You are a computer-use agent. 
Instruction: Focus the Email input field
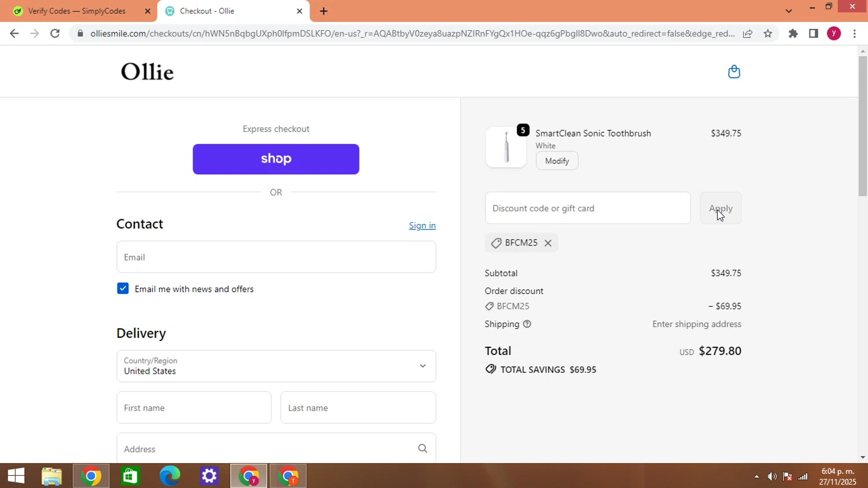(276, 257)
